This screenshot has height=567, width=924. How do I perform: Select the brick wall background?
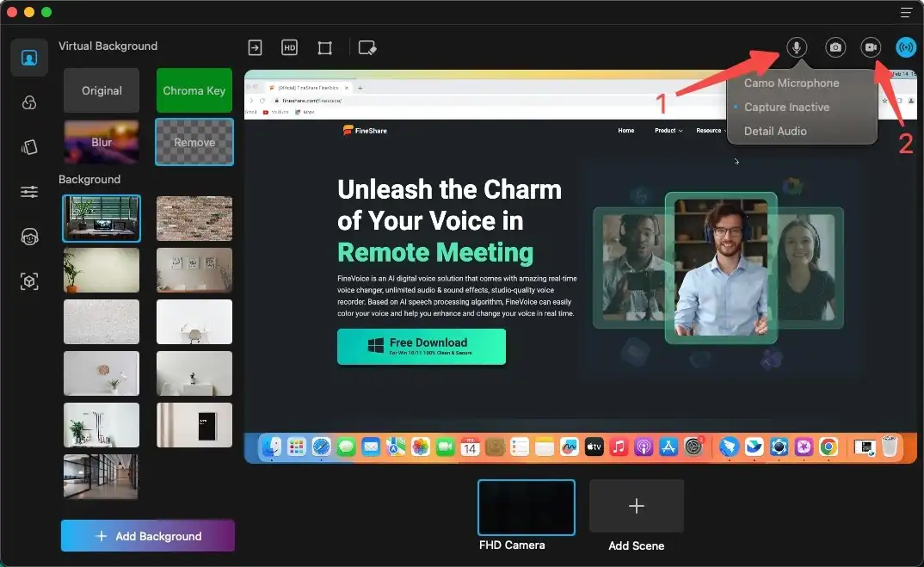pyautogui.click(x=194, y=219)
